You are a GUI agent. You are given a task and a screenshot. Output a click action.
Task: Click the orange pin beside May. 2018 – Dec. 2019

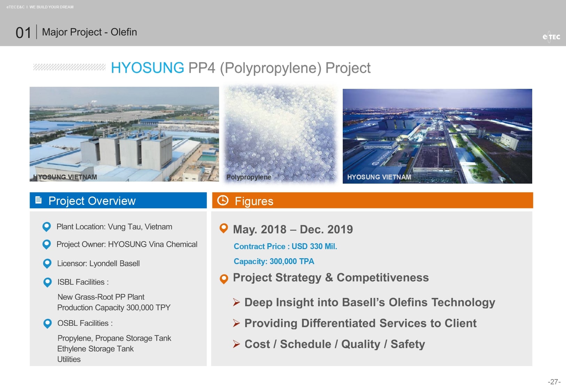224,229
